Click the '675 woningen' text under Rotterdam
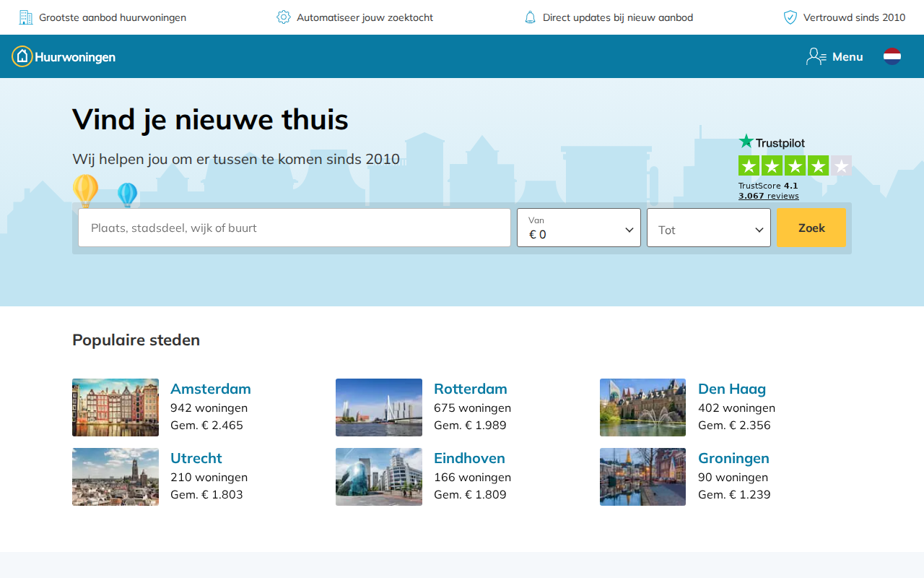924x578 pixels. coord(472,407)
